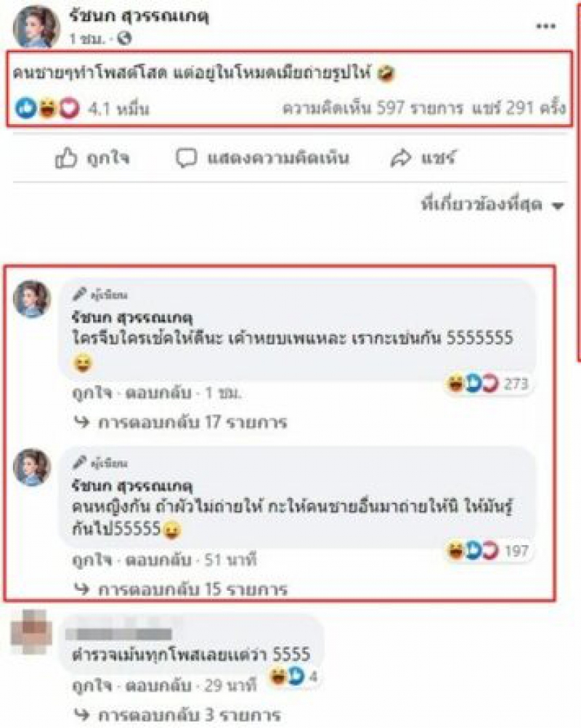Click the speech bubble comment icon

point(186,158)
